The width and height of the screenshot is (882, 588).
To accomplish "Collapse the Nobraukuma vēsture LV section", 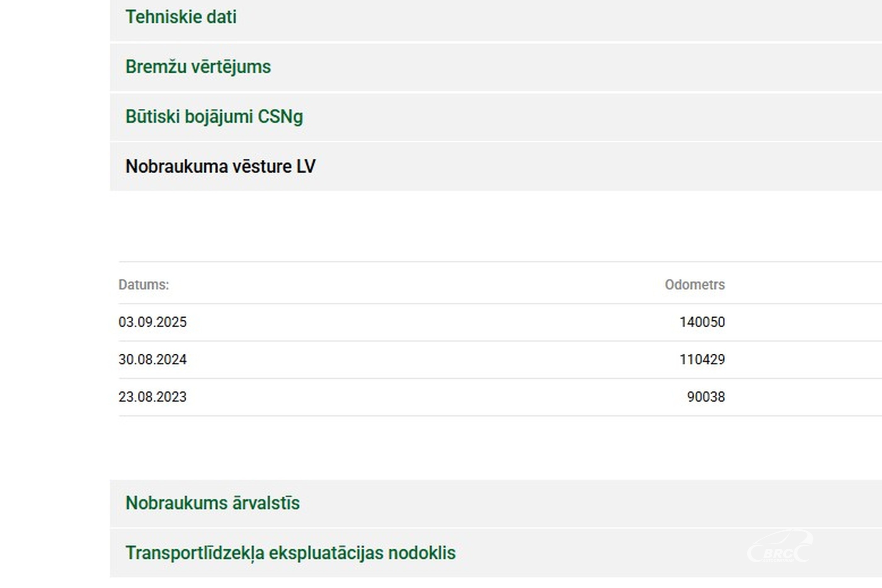I will click(x=220, y=167).
